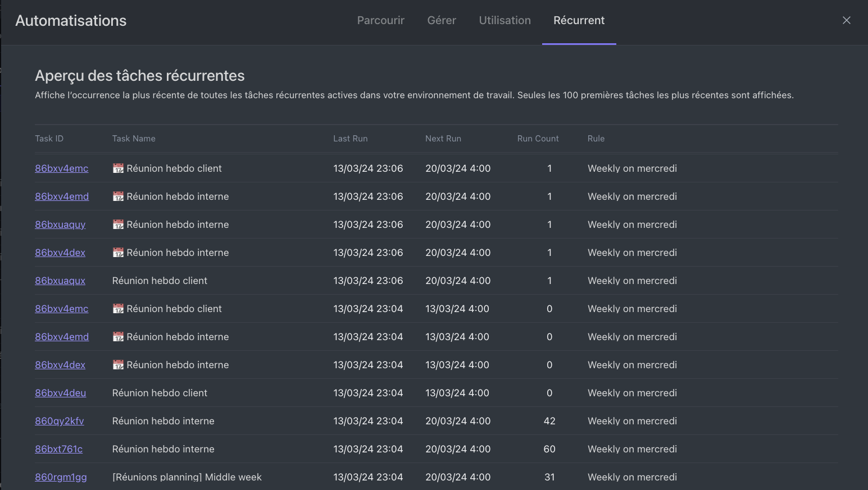Viewport: 868px width, 490px height.
Task: Click the 'Aperçu des tâches récurrentes' heading
Action: pyautogui.click(x=140, y=76)
